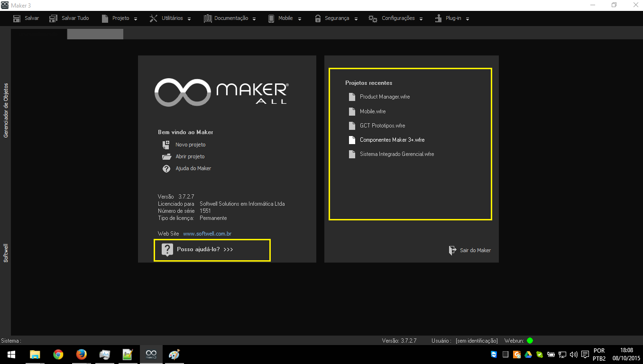643x364 pixels.
Task: Click file icon beside Product Manager.wfre
Action: [352, 97]
